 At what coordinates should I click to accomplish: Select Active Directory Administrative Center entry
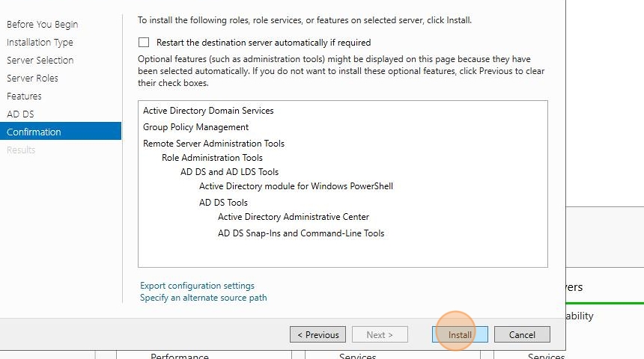[294, 217]
